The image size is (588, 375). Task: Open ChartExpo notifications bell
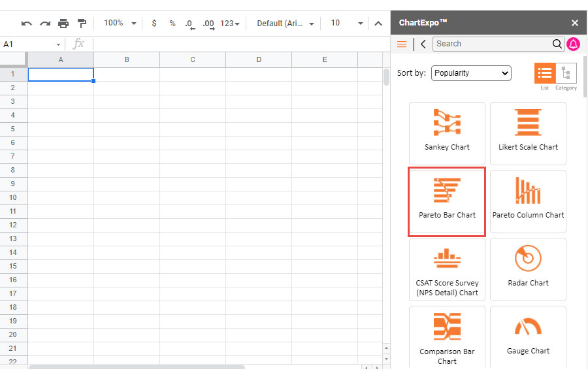(x=573, y=44)
